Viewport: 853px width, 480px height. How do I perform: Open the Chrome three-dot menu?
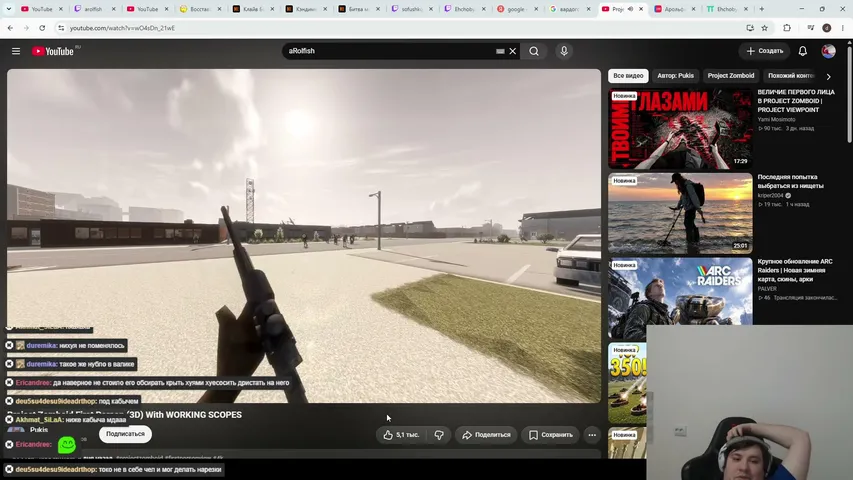point(843,28)
